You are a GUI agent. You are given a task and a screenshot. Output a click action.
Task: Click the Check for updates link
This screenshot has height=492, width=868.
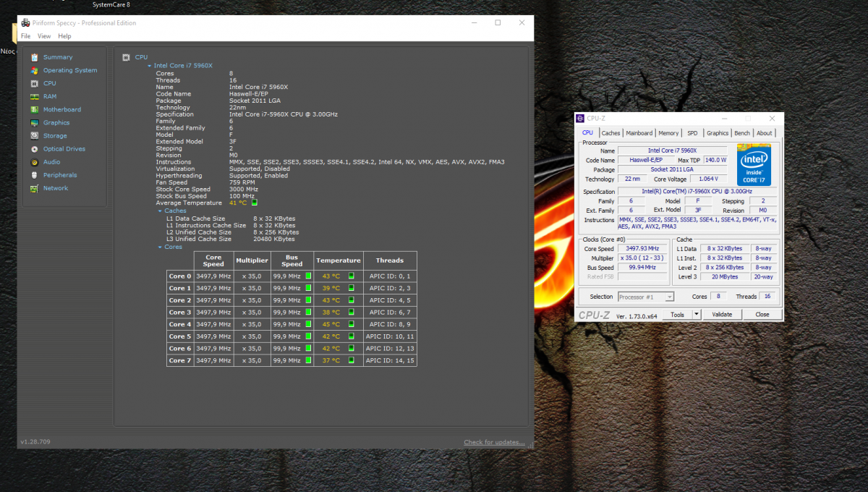(x=495, y=442)
